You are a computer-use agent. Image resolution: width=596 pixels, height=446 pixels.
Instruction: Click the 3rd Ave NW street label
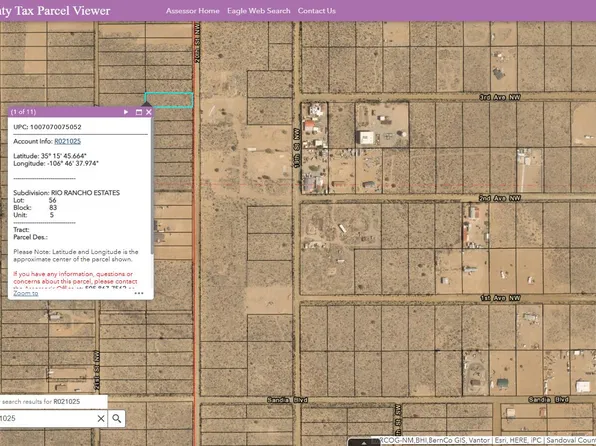(x=499, y=97)
